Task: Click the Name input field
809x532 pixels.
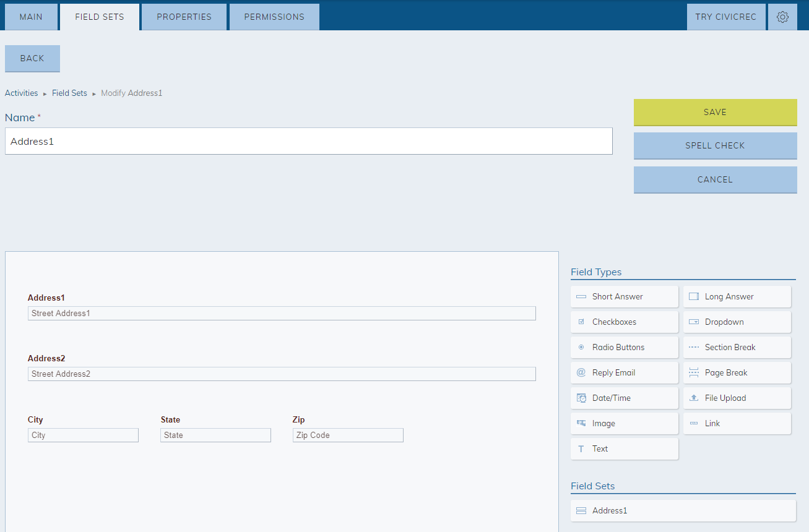Action: point(308,141)
